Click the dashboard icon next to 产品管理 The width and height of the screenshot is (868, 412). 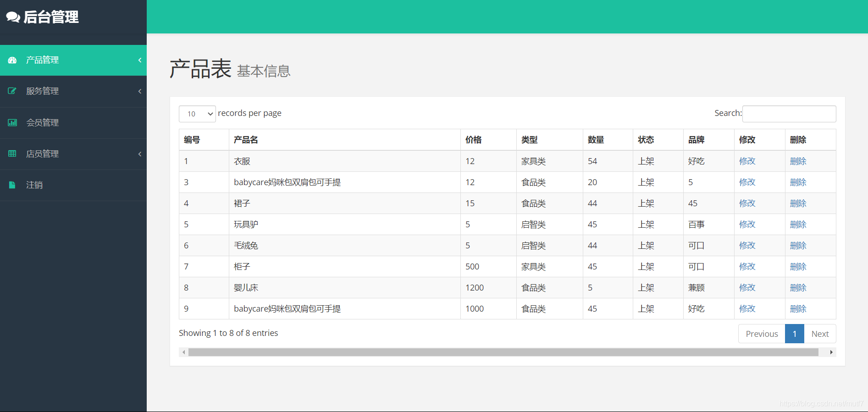[x=12, y=60]
